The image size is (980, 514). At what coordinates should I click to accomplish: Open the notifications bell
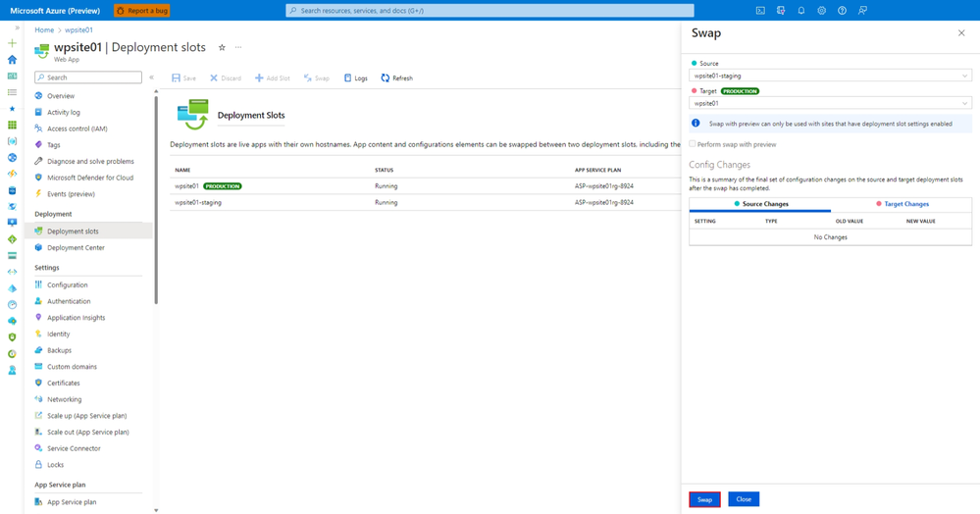pyautogui.click(x=801, y=11)
